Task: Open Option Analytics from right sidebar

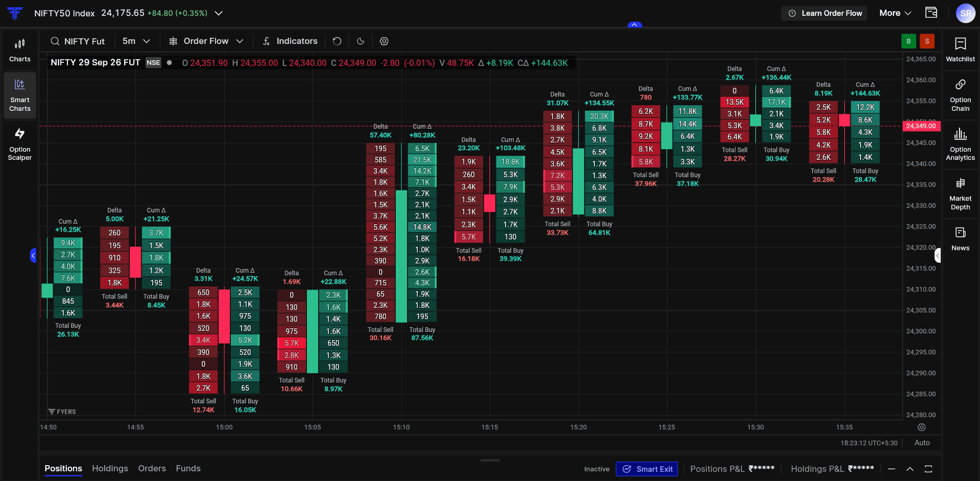Action: click(960, 145)
